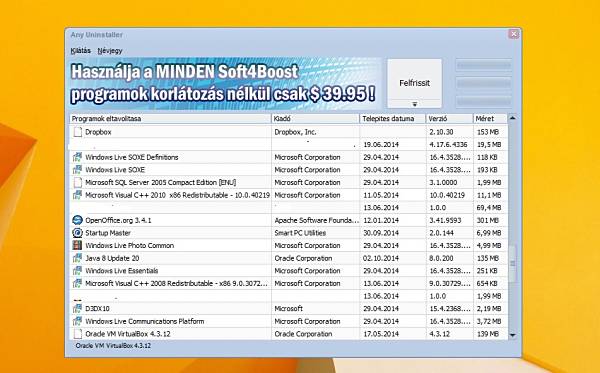Sort list by Kiadó column
Image resolution: width=600 pixels, height=373 pixels.
[315, 119]
